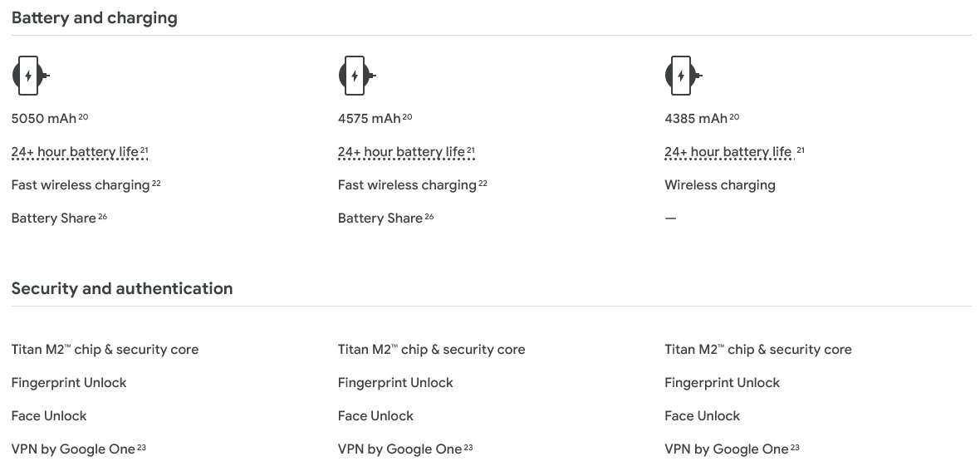The height and width of the screenshot is (471, 980).
Task: Click the battery charging icon above 4385 mAh
Action: pos(684,76)
